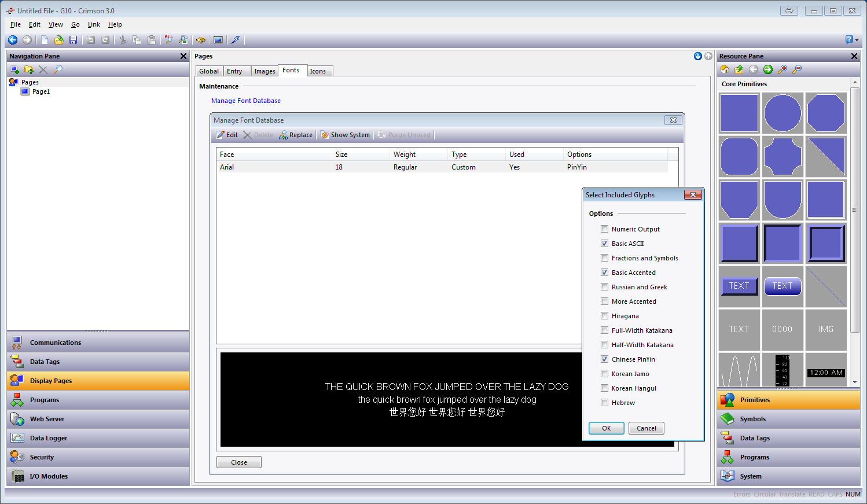This screenshot has width=867, height=504.
Task: Click the Face column header
Action: pyautogui.click(x=274, y=154)
